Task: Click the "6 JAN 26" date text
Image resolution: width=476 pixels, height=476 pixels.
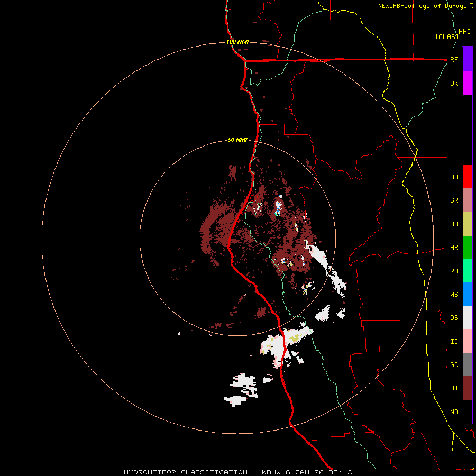Action: click(305, 472)
